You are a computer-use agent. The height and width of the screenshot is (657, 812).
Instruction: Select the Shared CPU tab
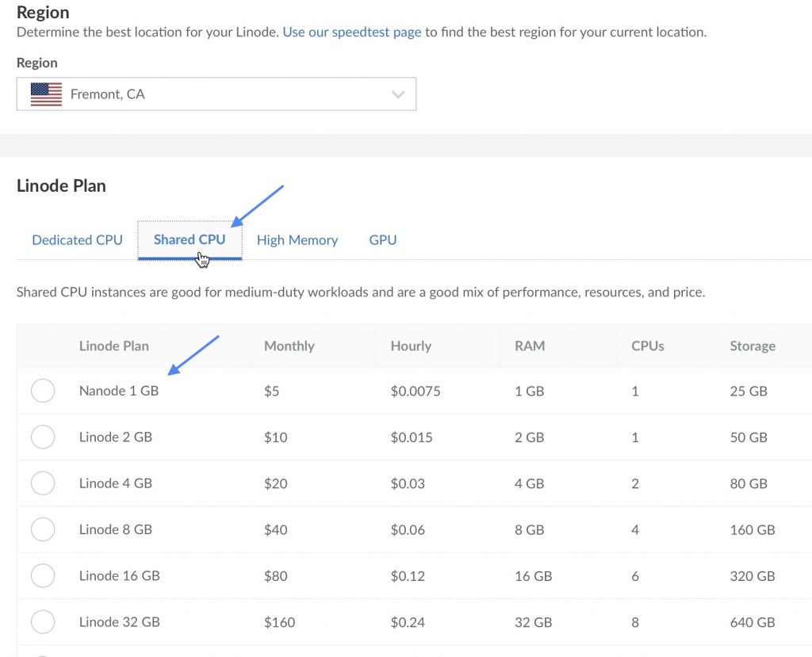tap(190, 239)
